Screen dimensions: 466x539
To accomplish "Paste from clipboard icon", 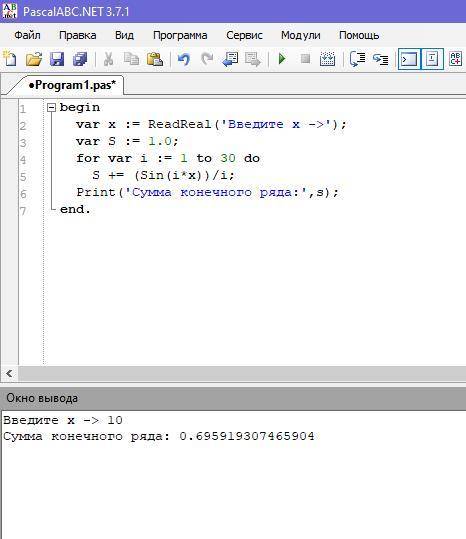I will coord(155,59).
